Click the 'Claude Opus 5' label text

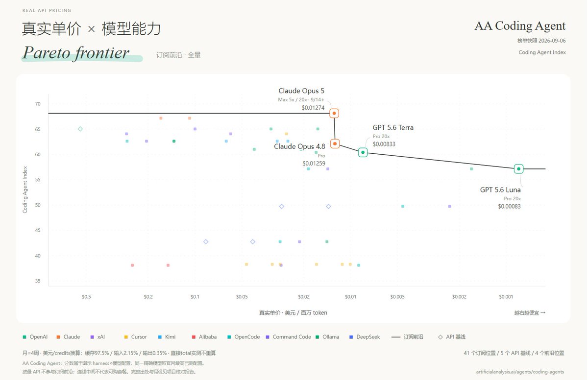tap(301, 91)
